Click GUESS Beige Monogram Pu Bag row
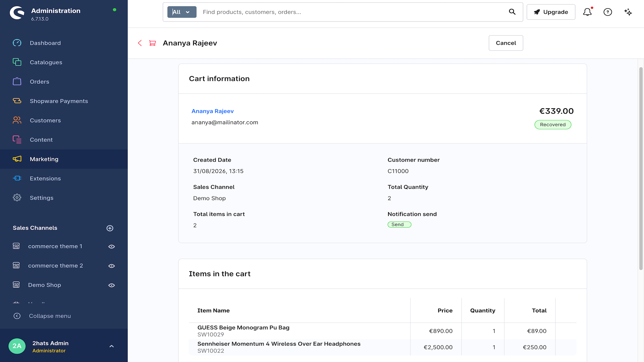 coord(382,331)
